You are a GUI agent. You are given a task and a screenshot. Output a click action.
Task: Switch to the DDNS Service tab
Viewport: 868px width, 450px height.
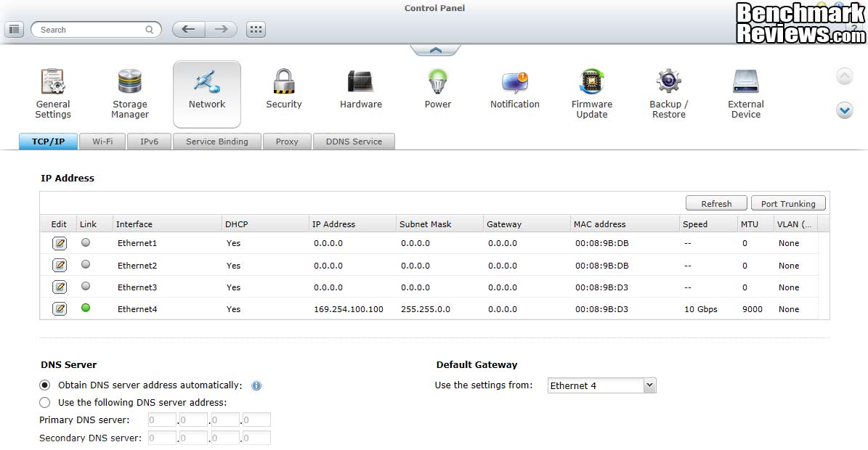click(x=354, y=142)
